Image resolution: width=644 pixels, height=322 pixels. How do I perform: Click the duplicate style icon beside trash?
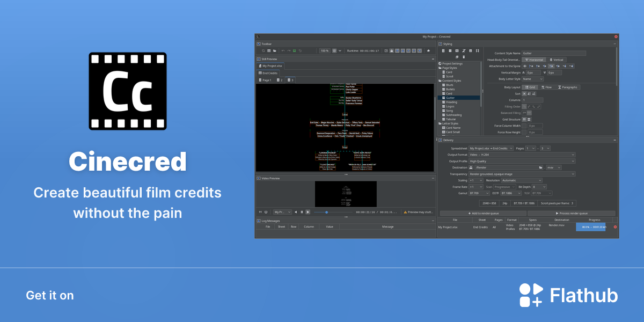coord(457,57)
